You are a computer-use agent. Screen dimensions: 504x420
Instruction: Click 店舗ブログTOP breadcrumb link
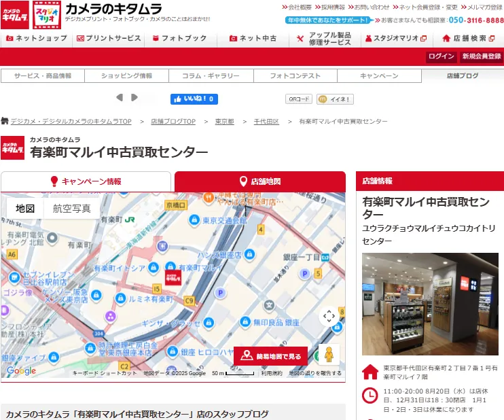point(173,122)
